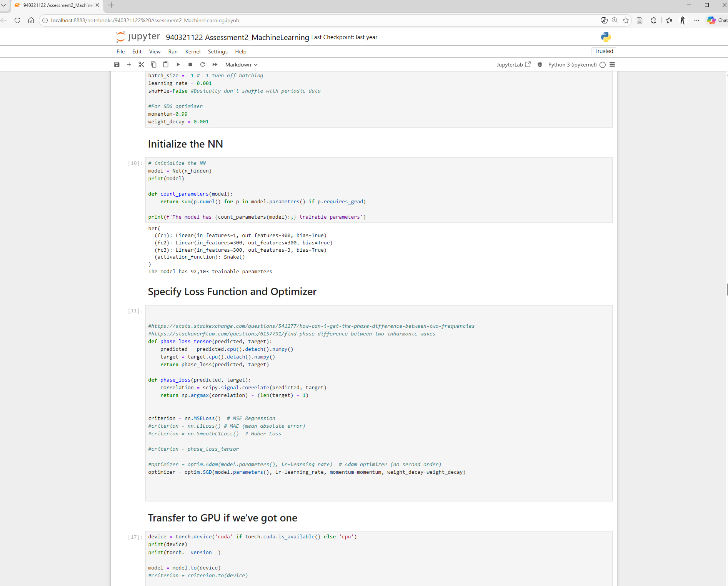Open the Markdown cell type dropdown
This screenshot has width=728, height=586.
241,64
